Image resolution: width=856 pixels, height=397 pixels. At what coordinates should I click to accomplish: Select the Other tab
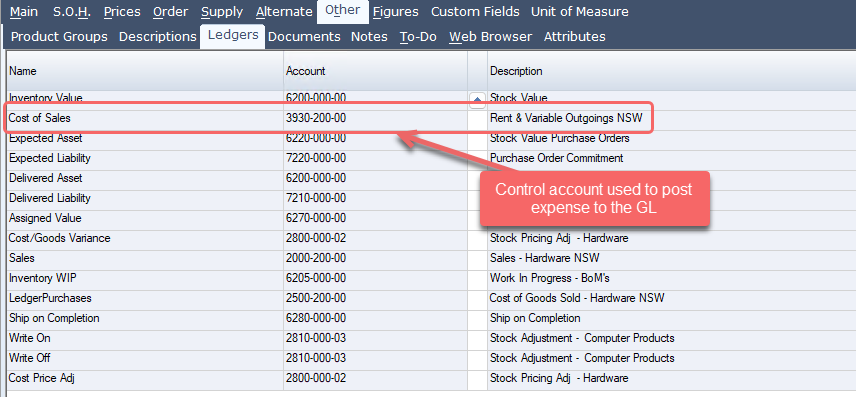(343, 11)
